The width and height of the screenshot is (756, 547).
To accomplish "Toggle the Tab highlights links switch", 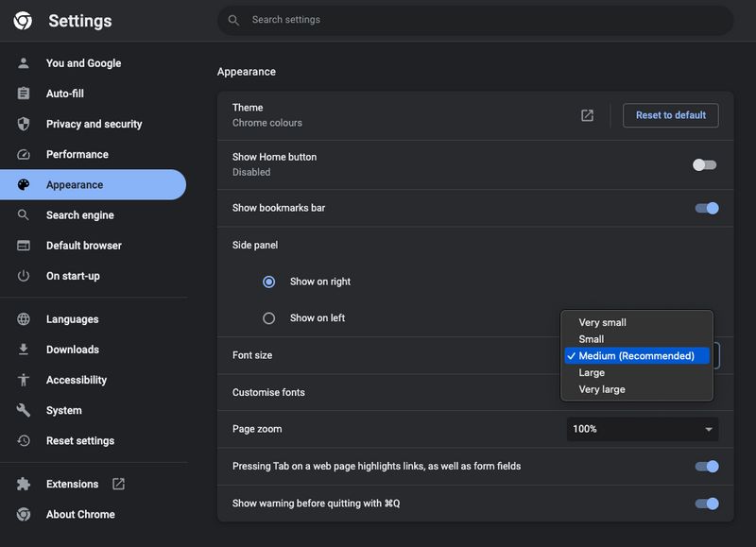I will pos(707,467).
